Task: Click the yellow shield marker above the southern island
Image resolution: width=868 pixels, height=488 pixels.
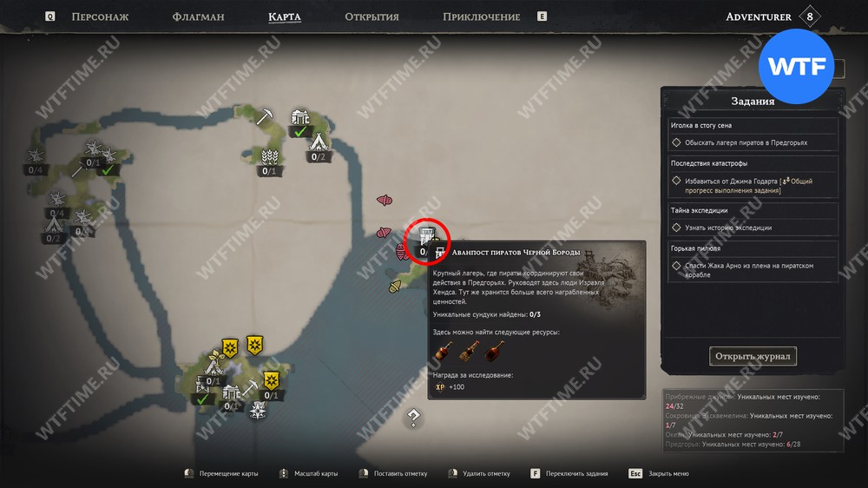Action: [254, 345]
